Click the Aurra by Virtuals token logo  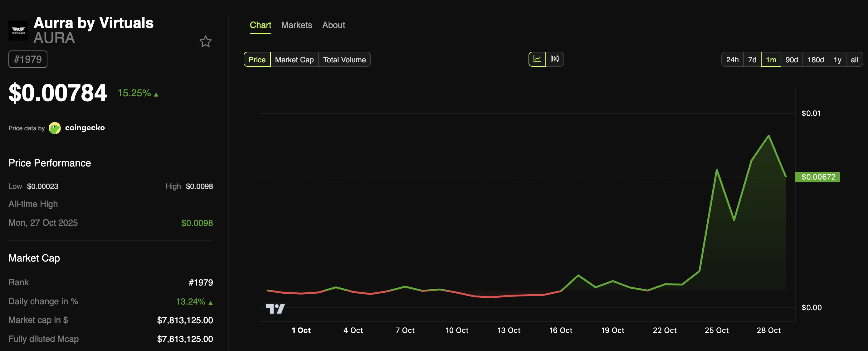tap(18, 30)
